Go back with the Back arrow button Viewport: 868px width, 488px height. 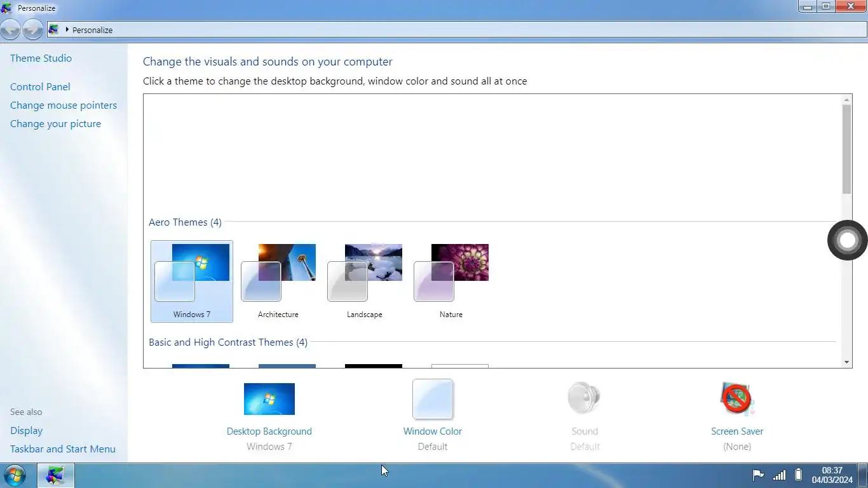pos(10,29)
